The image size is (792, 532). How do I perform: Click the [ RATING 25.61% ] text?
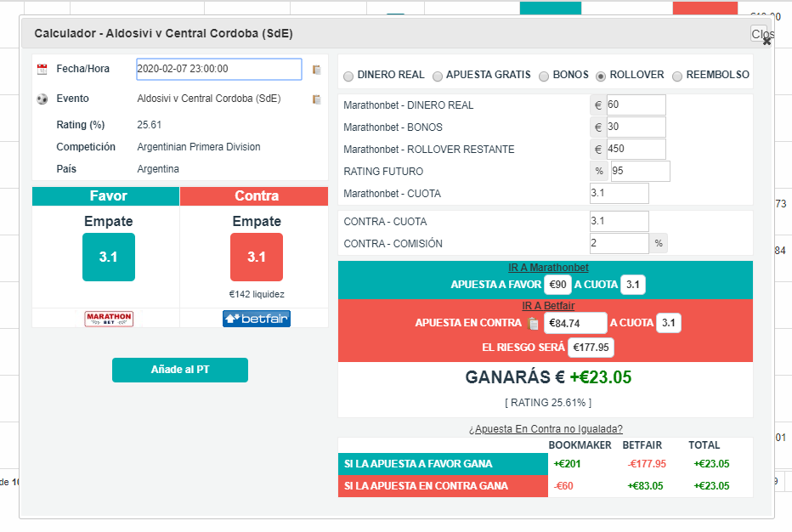548,403
